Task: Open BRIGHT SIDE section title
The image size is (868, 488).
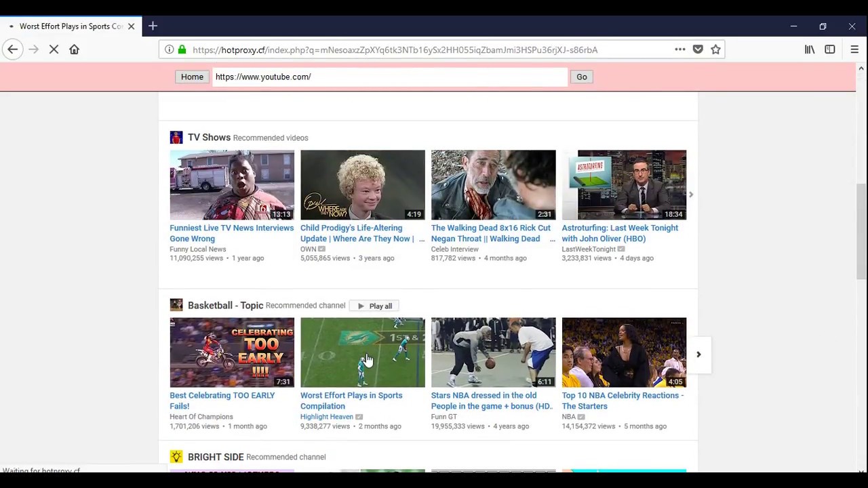Action: click(x=216, y=457)
